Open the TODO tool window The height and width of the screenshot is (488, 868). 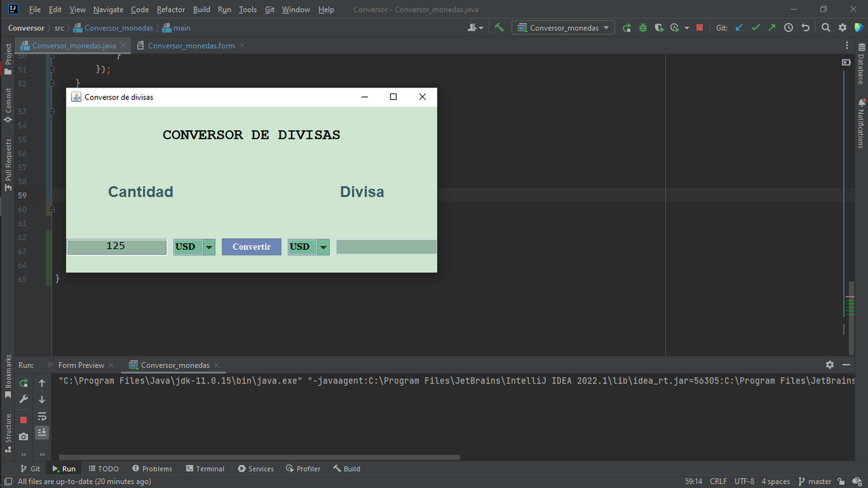pos(104,468)
